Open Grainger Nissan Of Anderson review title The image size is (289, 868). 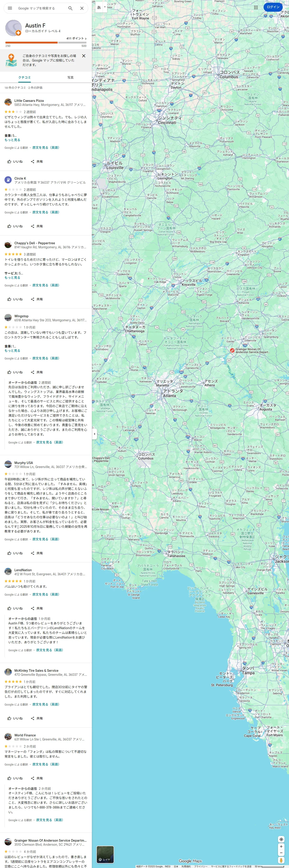click(x=50, y=840)
